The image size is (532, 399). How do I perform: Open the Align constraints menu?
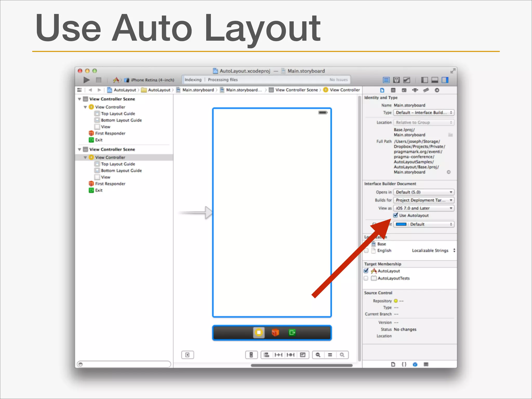267,355
